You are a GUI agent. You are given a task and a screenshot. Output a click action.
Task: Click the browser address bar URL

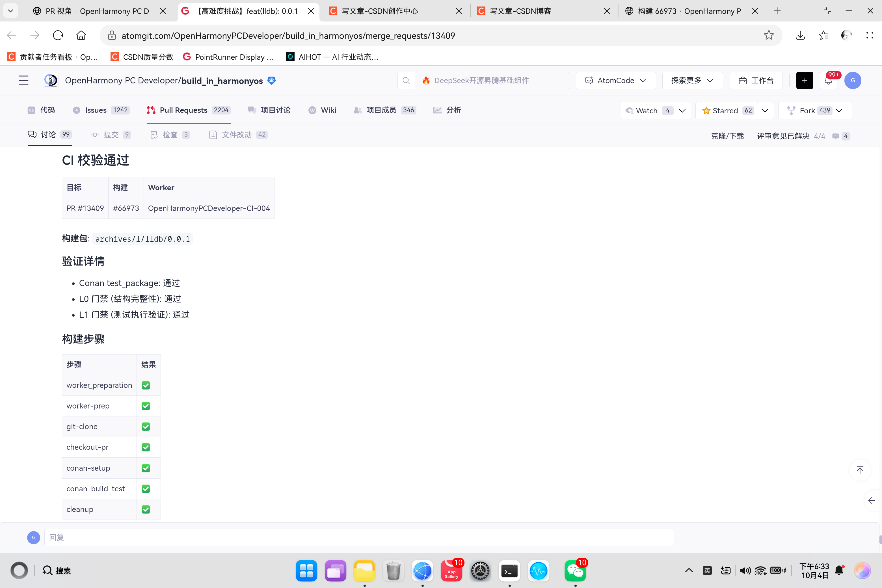tap(288, 36)
